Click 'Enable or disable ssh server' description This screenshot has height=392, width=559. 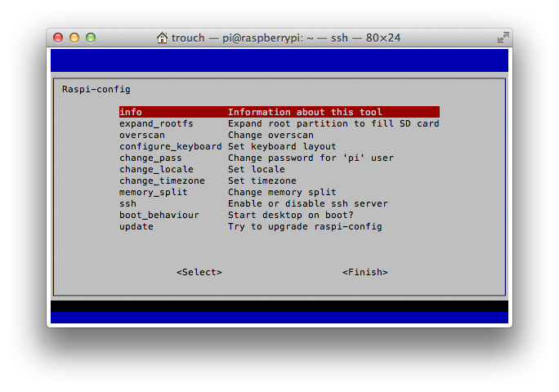click(308, 203)
